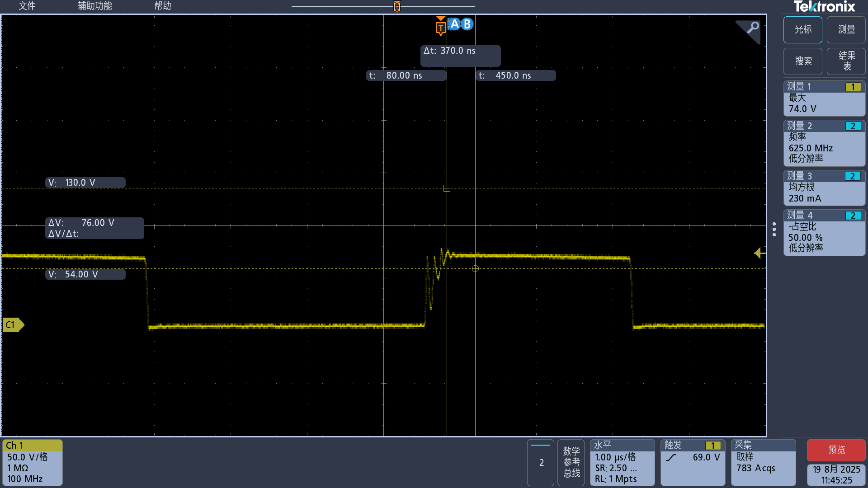Select cursor B crosshair circle on waveform
Image resolution: width=868 pixels, height=488 pixels.
(x=475, y=269)
